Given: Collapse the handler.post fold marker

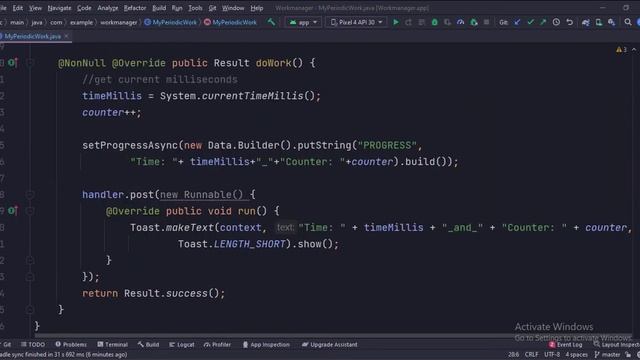Looking at the screenshot, I should tap(30, 194).
